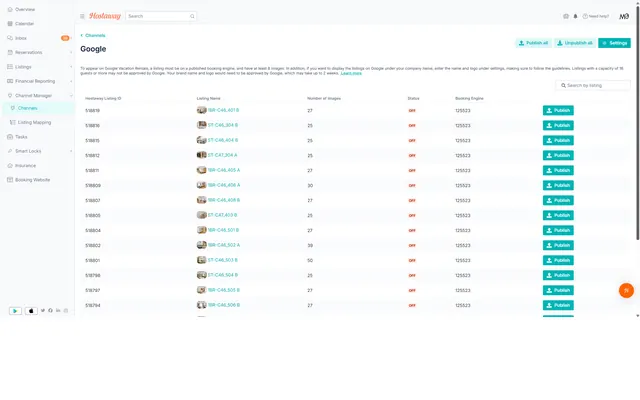Screen dimensions: 640x400
Task: Publish listing 518807
Action: [558, 200]
